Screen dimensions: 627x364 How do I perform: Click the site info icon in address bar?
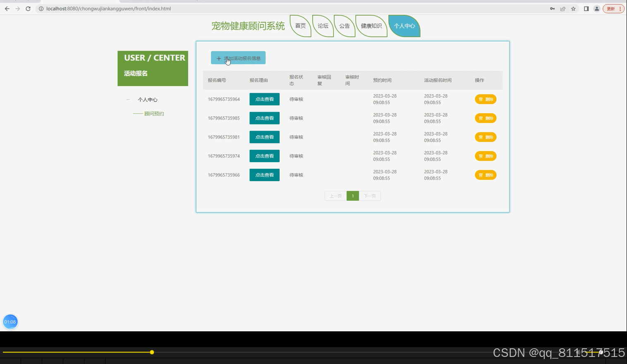tap(41, 9)
